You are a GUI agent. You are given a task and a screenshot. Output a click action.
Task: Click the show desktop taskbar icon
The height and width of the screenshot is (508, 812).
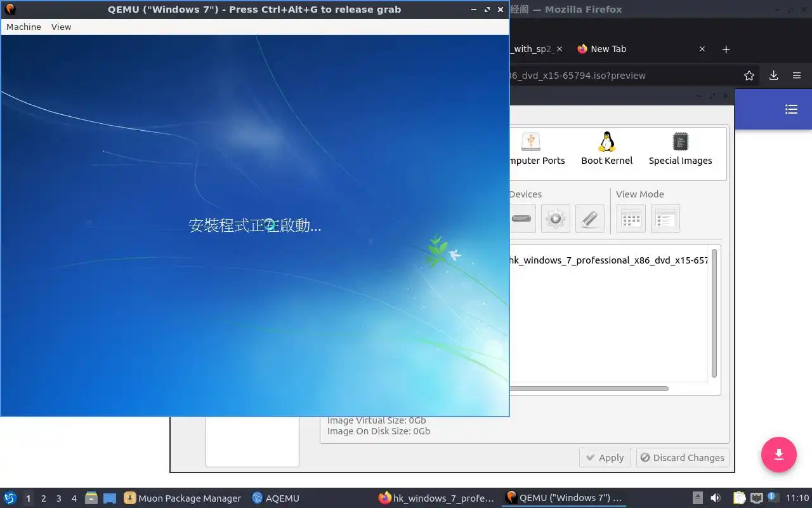(110, 498)
